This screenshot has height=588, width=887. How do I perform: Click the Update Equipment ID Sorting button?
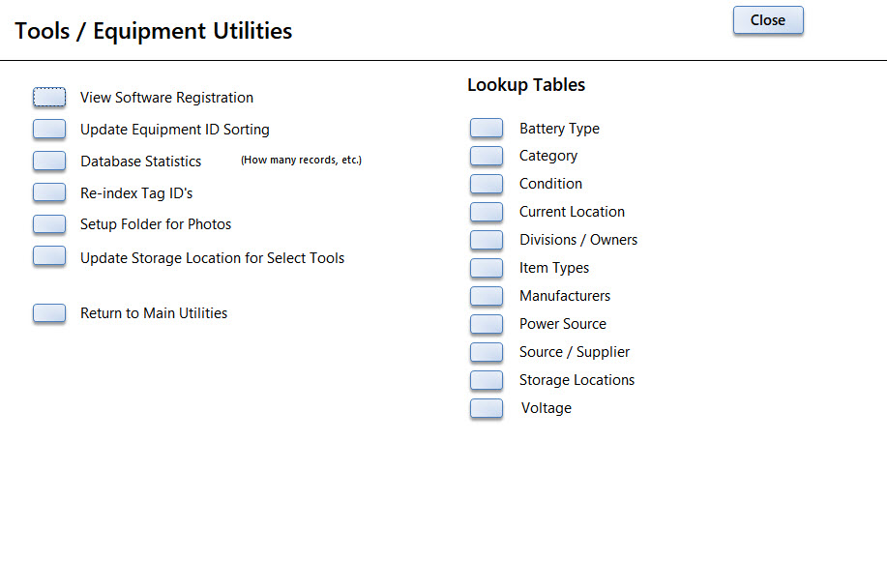coord(49,129)
